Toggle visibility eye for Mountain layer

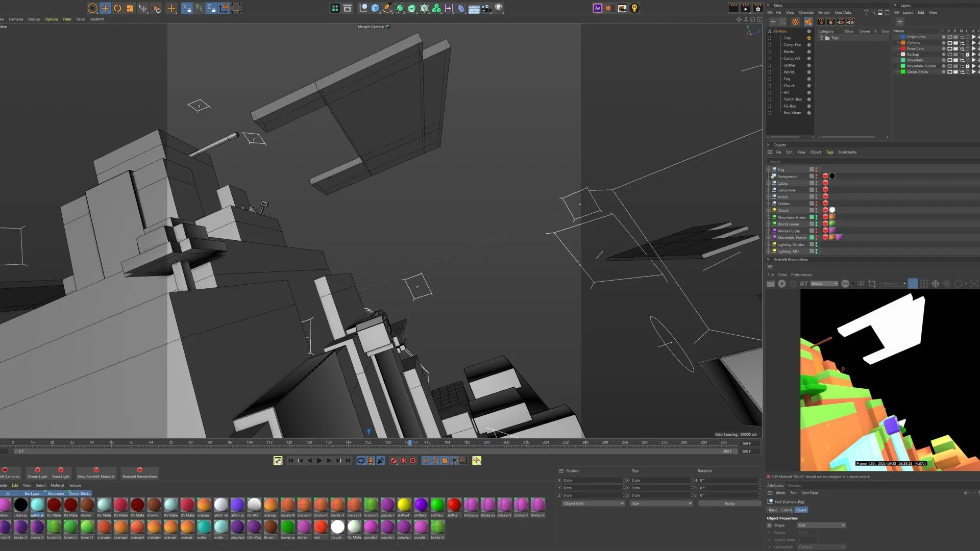click(x=949, y=60)
